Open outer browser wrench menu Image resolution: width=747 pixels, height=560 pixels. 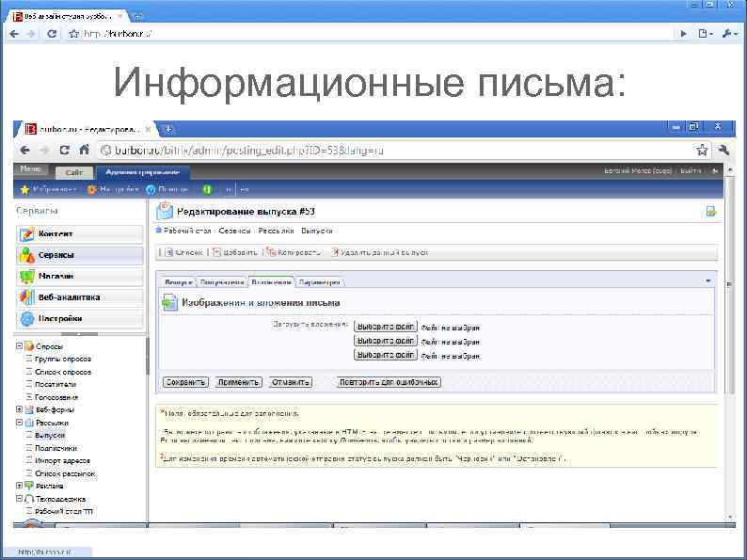pyautogui.click(x=729, y=33)
